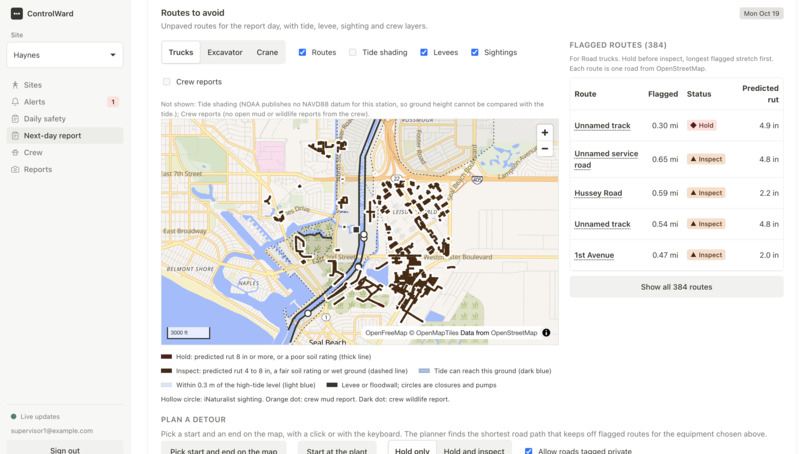This screenshot has width=806, height=454.
Task: Open the Reports camera icon
Action: 15,169
